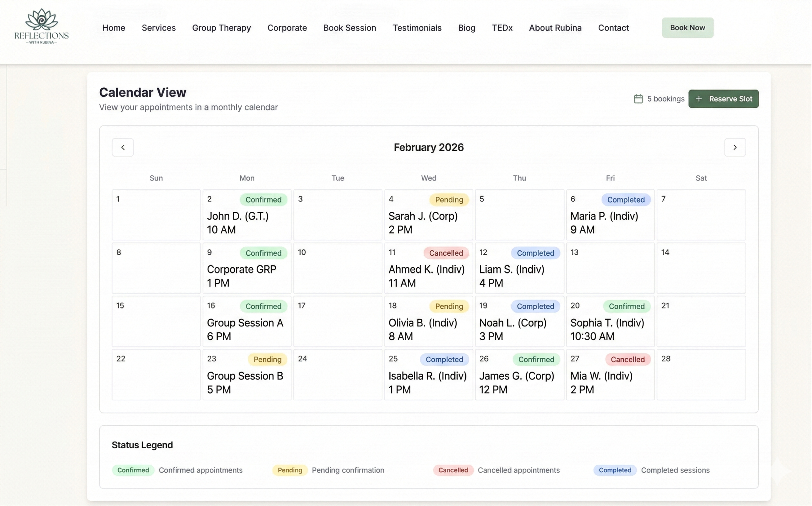Viewport: 812px width, 506px height.
Task: Click the Pending badge on February 4
Action: coord(449,200)
